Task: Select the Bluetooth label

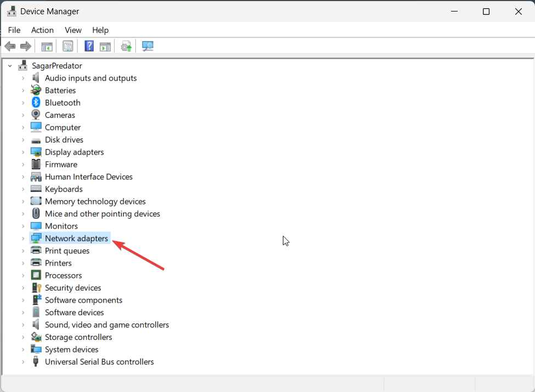Action: point(63,103)
